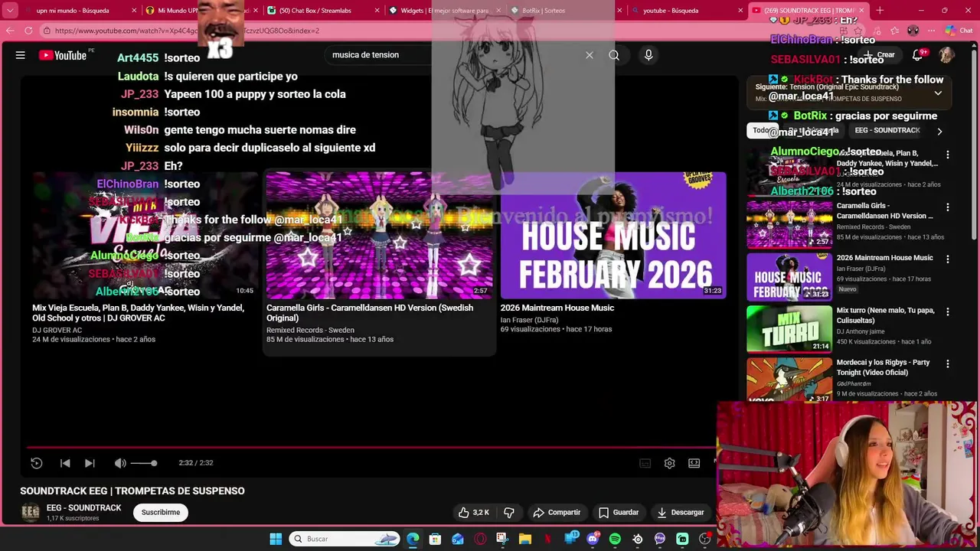Open options for the 2026 Maintream House sidebar video
980x551 pixels.
pyautogui.click(x=948, y=259)
